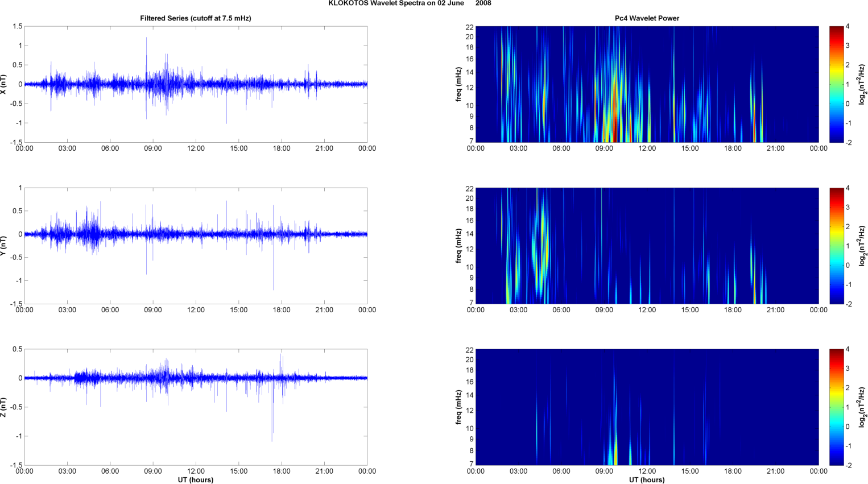Viewport: 868px width, 484px height.
Task: Pick the middle spectrogram's color bar
Action: point(836,246)
